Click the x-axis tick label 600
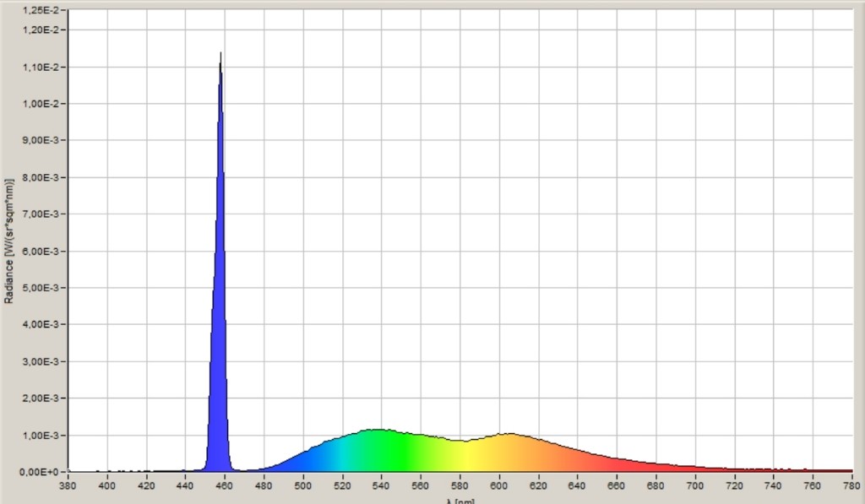The image size is (865, 504). pos(499,485)
